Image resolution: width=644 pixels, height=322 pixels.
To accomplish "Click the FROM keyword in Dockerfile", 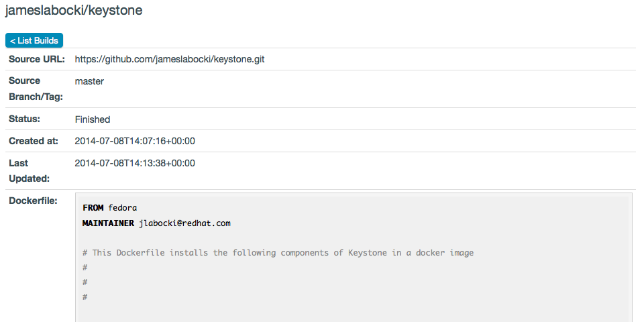I will 93,208.
